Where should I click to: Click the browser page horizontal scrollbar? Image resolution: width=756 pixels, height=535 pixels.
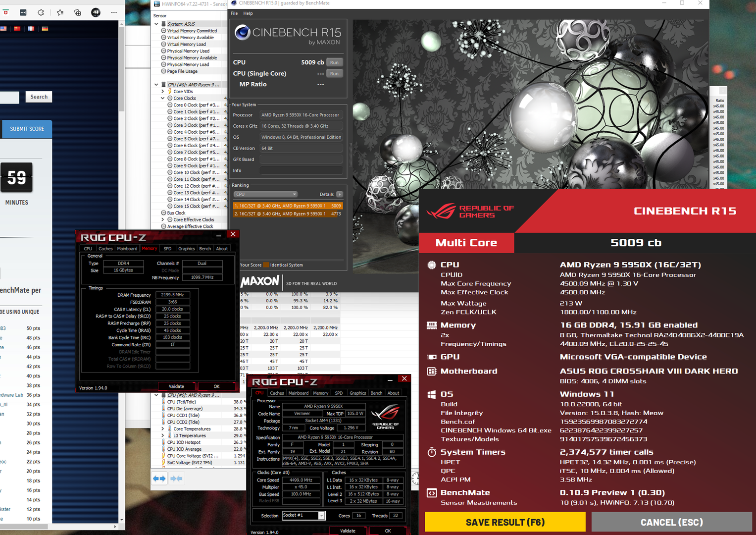click(25, 527)
